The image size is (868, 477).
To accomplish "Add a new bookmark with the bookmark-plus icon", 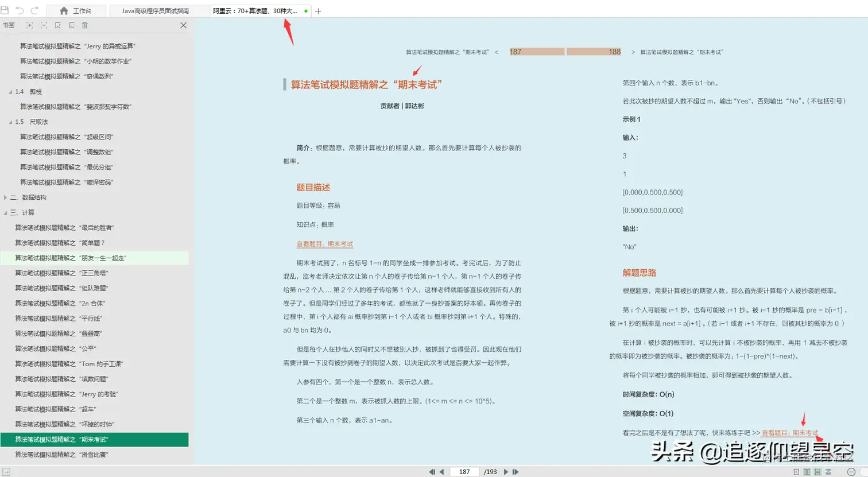I will coord(57,25).
